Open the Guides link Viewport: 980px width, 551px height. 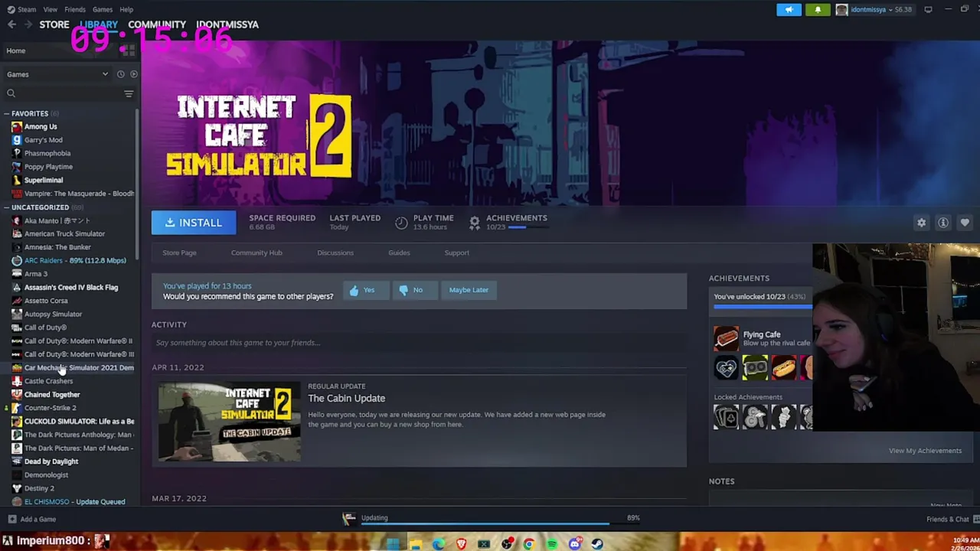click(399, 253)
